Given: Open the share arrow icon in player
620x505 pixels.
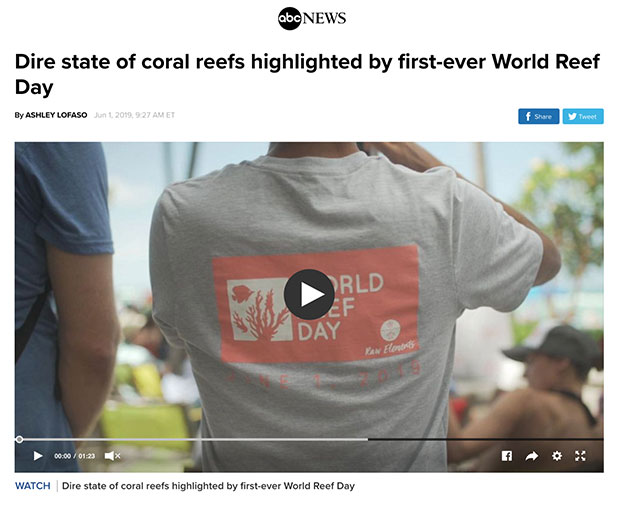Looking at the screenshot, I should pyautogui.click(x=531, y=456).
